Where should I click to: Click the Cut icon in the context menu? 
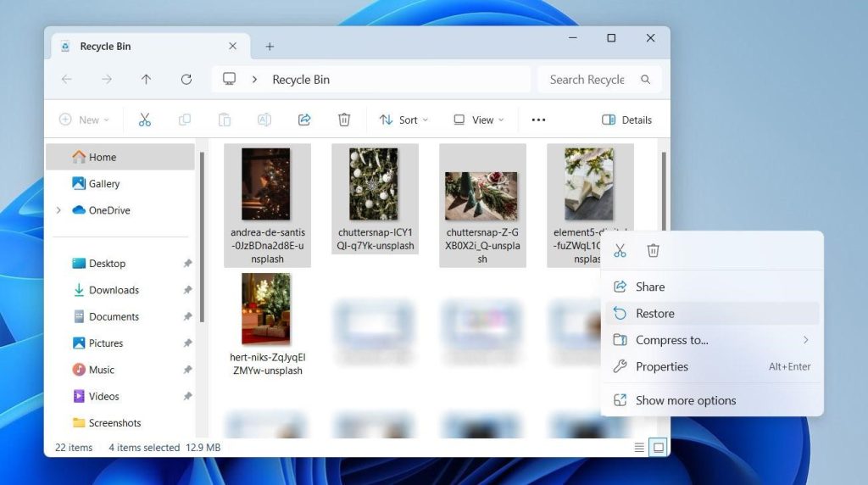pyautogui.click(x=620, y=251)
